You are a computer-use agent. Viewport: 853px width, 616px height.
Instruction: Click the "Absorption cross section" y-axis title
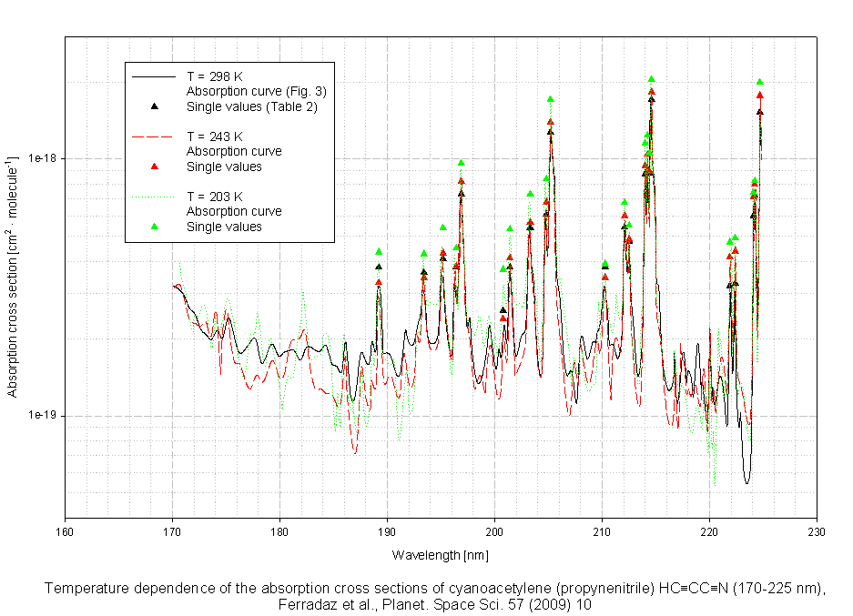click(13, 279)
